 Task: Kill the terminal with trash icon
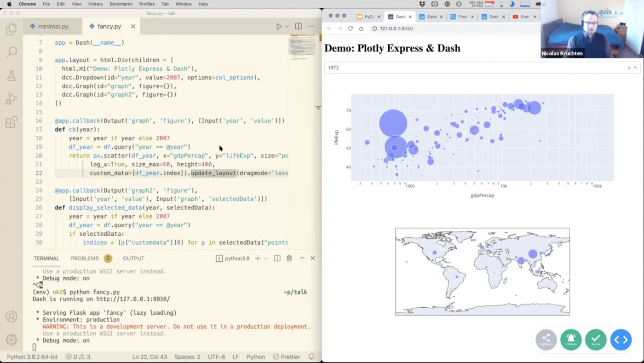pyautogui.click(x=289, y=258)
